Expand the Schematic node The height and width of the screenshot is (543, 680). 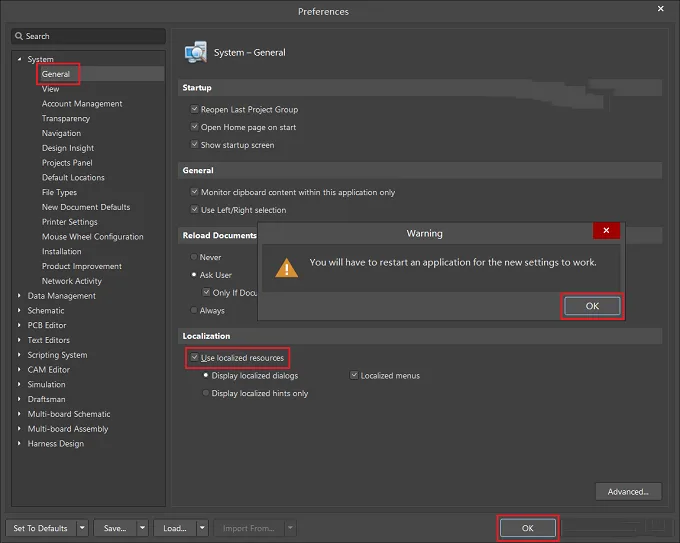19,310
